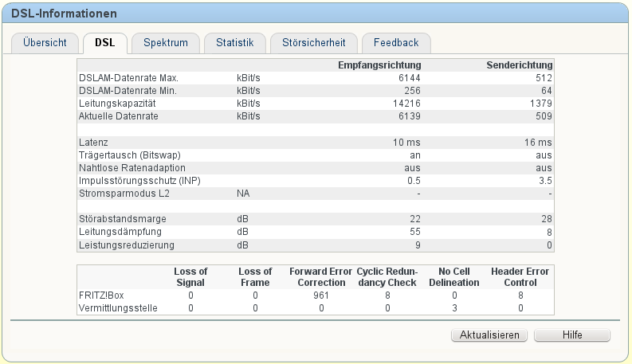Click the No Cell Delineation header
The height and width of the screenshot is (364, 632).
click(454, 277)
